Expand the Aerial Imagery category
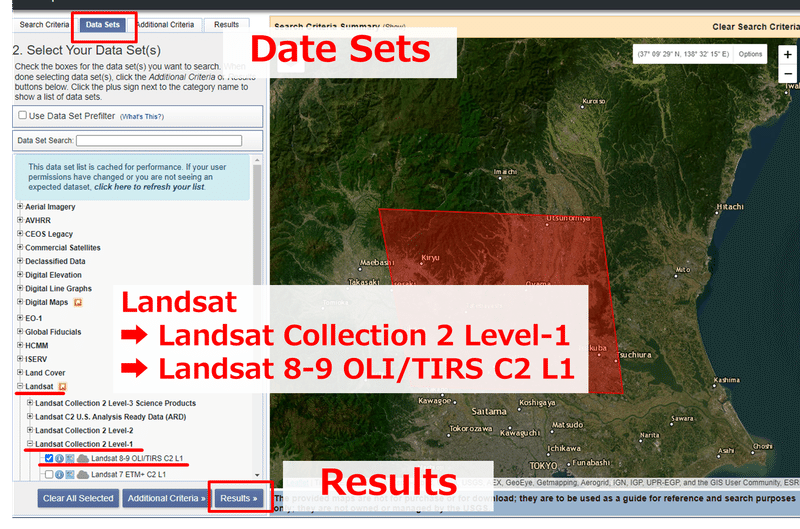The image size is (800, 529). [20, 206]
